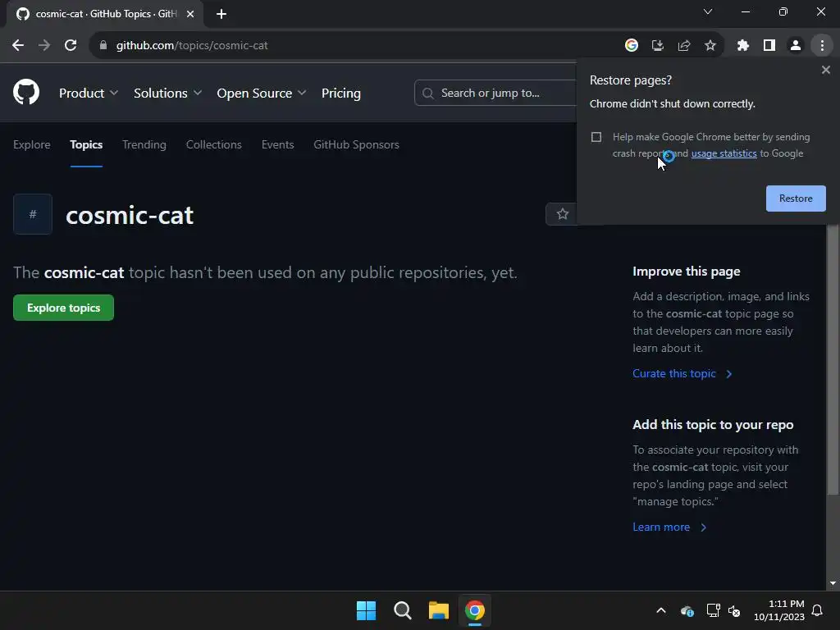This screenshot has height=630, width=840.
Task: Go to GitHub Sponsors tab
Action: (356, 144)
